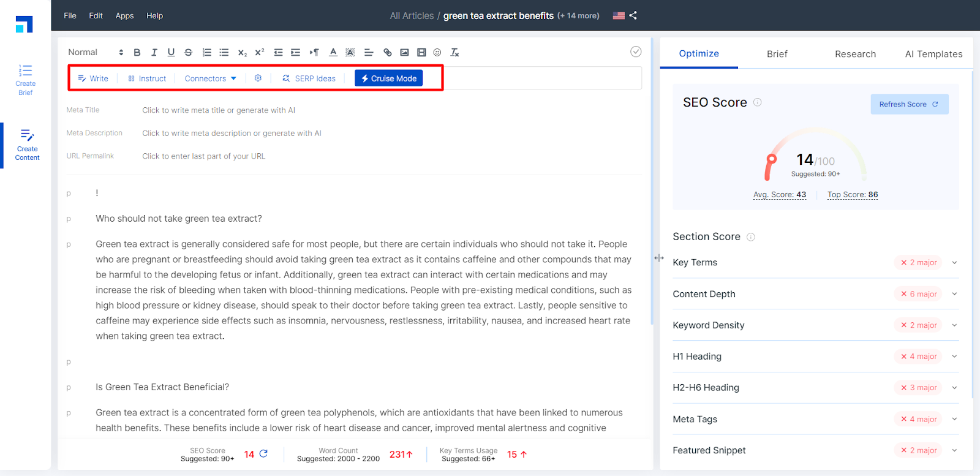Open the emoji picker
Screen dimensions: 980x476
click(437, 53)
